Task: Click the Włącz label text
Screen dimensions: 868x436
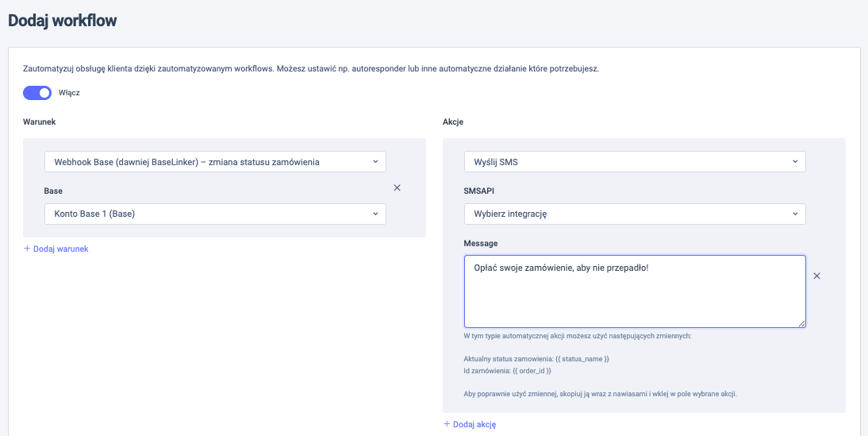Action: 70,92
